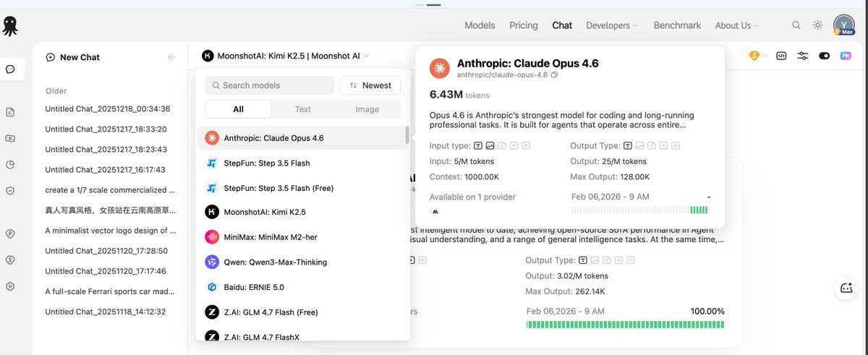The width and height of the screenshot is (868, 355).
Task: Click the magnifier icon in Search models field
Action: (216, 85)
